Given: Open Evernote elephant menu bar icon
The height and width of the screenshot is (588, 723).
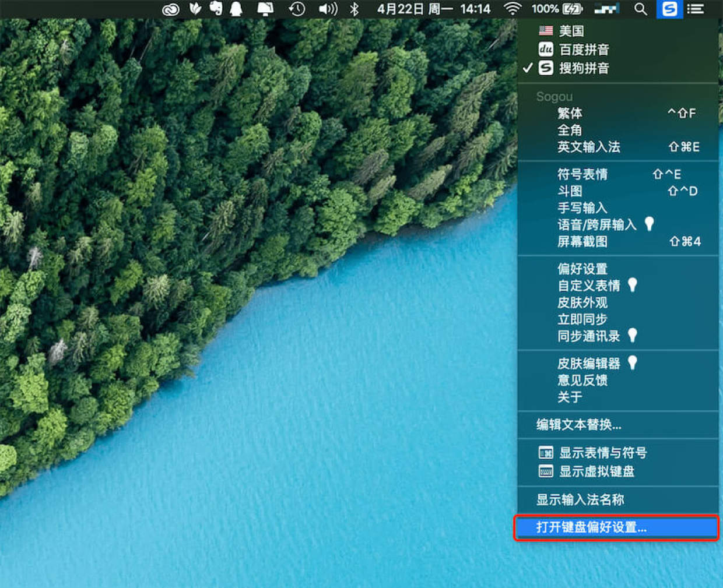Looking at the screenshot, I should (x=216, y=9).
